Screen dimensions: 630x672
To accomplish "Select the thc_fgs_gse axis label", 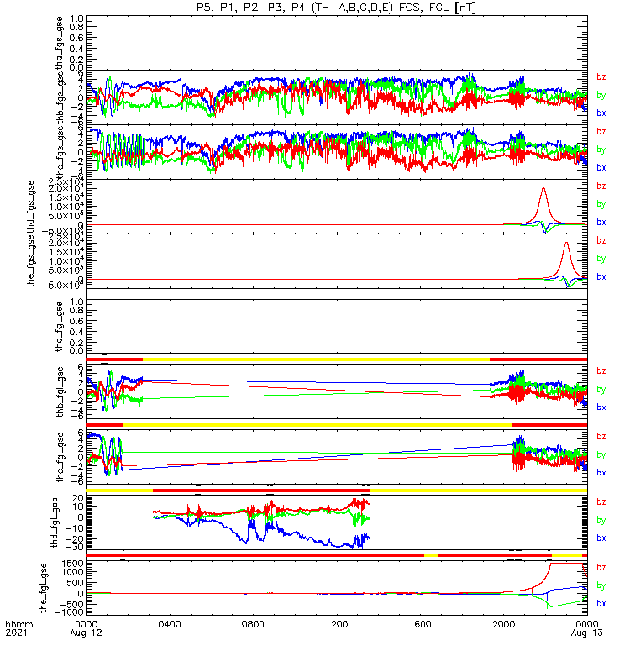I will 60,152.
